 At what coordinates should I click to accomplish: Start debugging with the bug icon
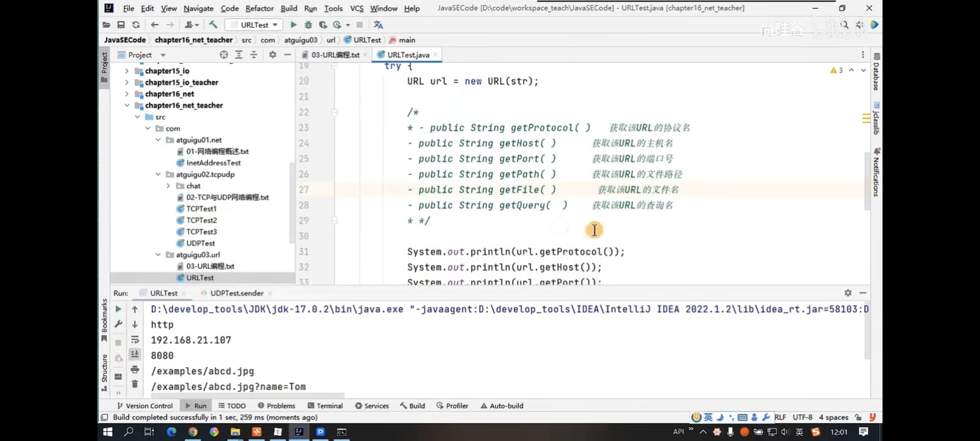tap(308, 25)
